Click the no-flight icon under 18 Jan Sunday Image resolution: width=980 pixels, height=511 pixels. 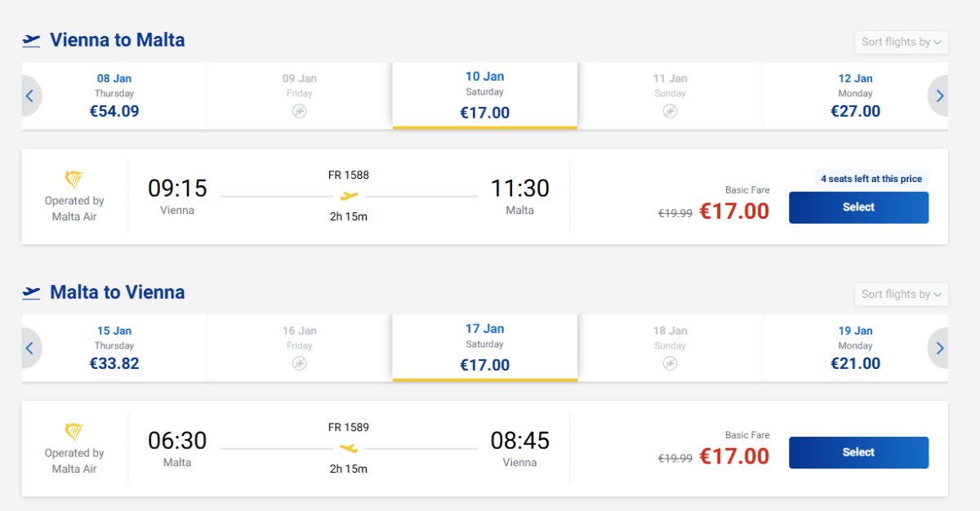(x=670, y=363)
